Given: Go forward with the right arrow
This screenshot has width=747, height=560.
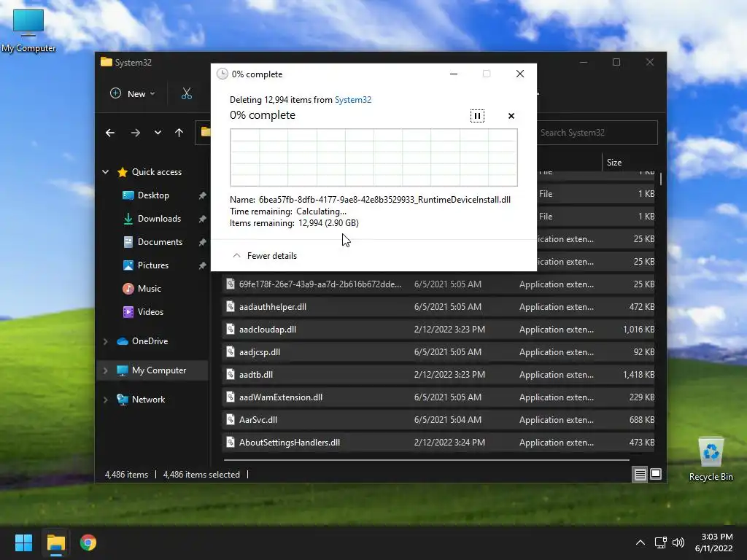Looking at the screenshot, I should coord(135,133).
